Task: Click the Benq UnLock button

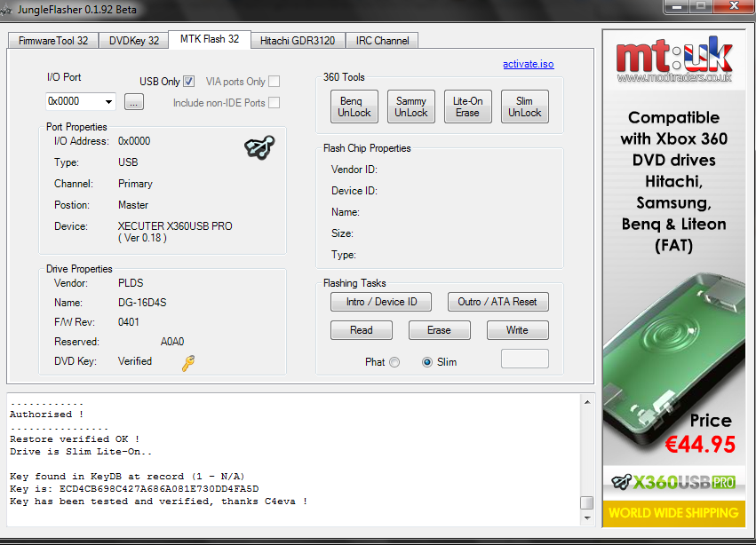Action: pyautogui.click(x=354, y=107)
